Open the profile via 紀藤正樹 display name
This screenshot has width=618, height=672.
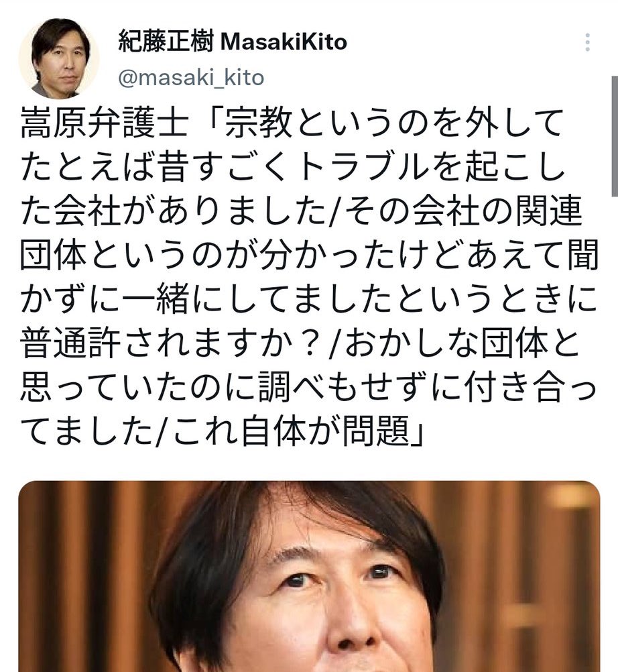tap(166, 42)
